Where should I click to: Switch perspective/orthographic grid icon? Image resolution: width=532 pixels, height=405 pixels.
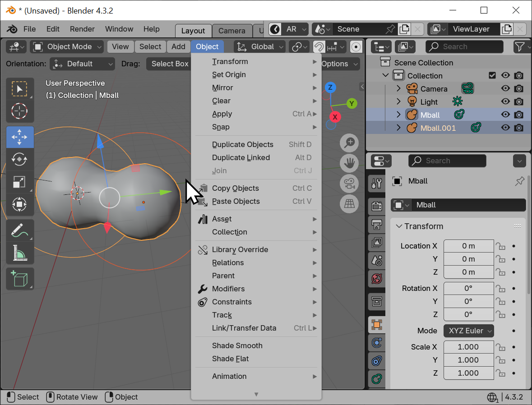(x=349, y=203)
